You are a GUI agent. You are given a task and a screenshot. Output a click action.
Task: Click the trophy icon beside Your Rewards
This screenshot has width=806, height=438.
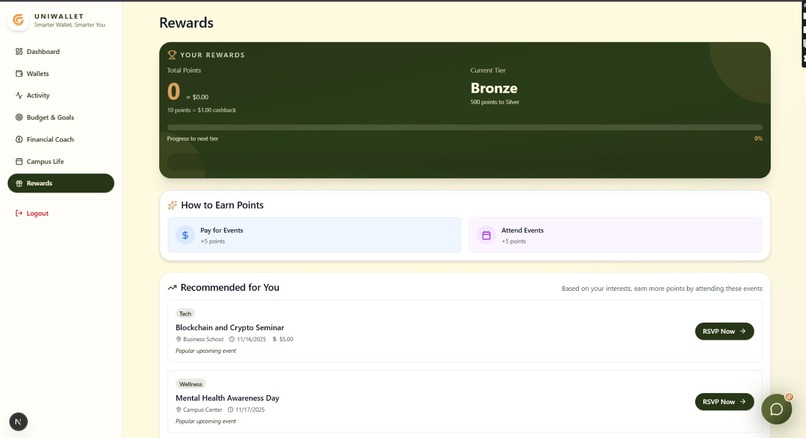pyautogui.click(x=172, y=54)
